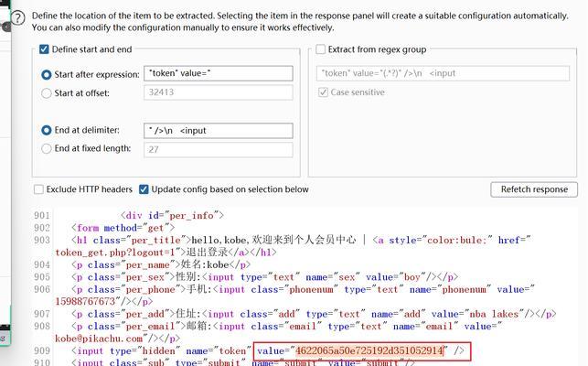Click the Define the location instruction text
588x366 pixels.
[x=300, y=22]
